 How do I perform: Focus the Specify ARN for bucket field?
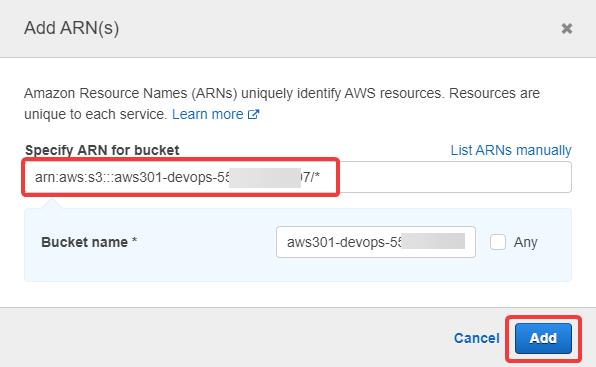298,177
